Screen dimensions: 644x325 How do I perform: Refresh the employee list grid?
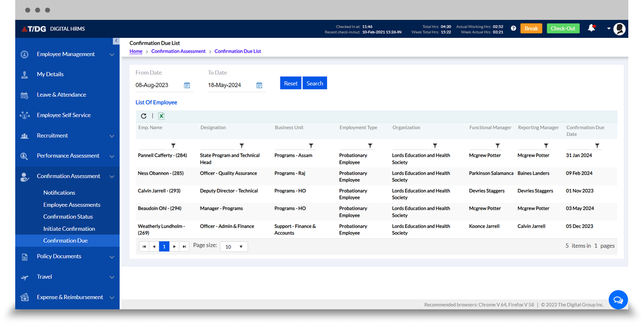point(144,116)
